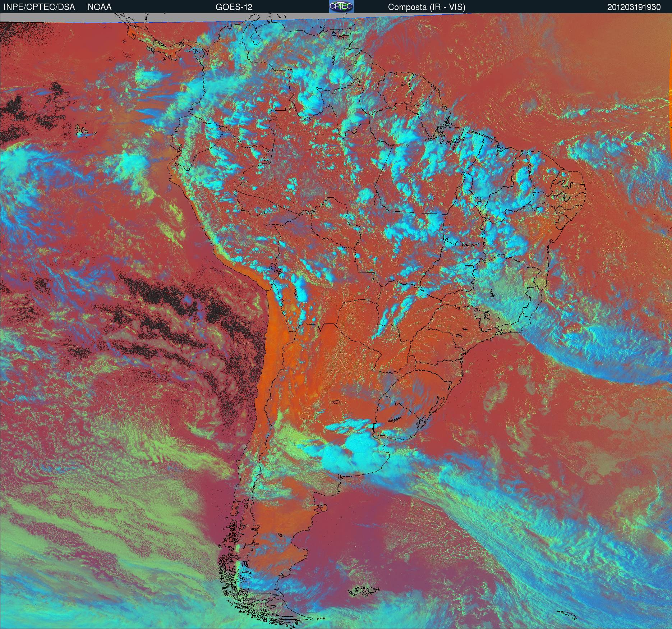672x629 pixels.
Task: Click the Composta (IR - VIS) title
Action: point(427,7)
